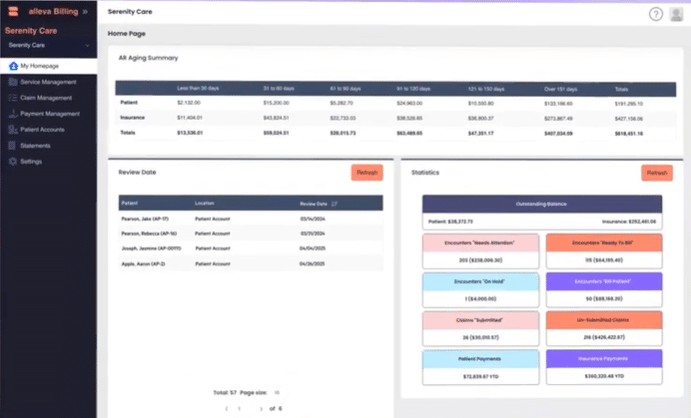Click the Over 151 days column header
691x418 pixels.
click(x=561, y=89)
